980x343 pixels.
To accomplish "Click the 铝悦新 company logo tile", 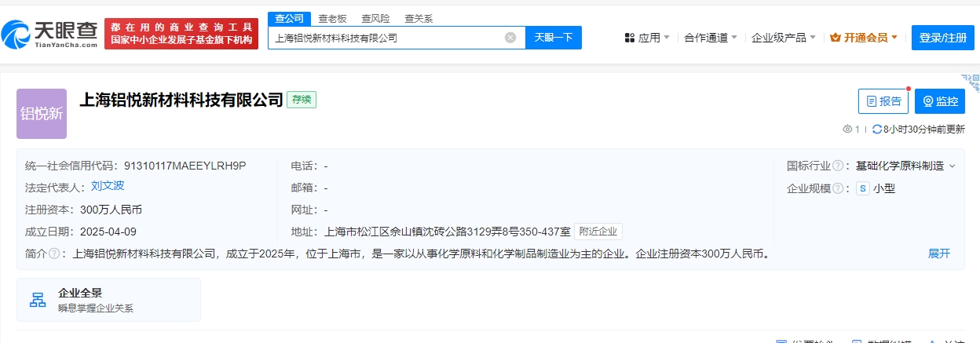I will point(42,114).
